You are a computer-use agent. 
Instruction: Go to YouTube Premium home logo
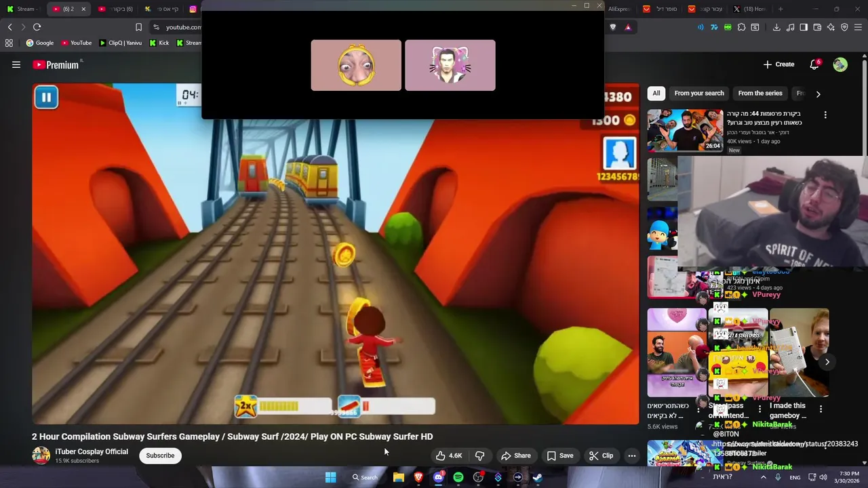(56, 65)
